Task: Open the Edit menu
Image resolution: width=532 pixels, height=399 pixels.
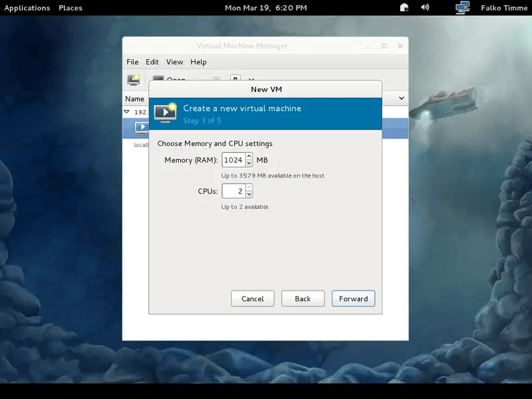Action: pos(152,62)
